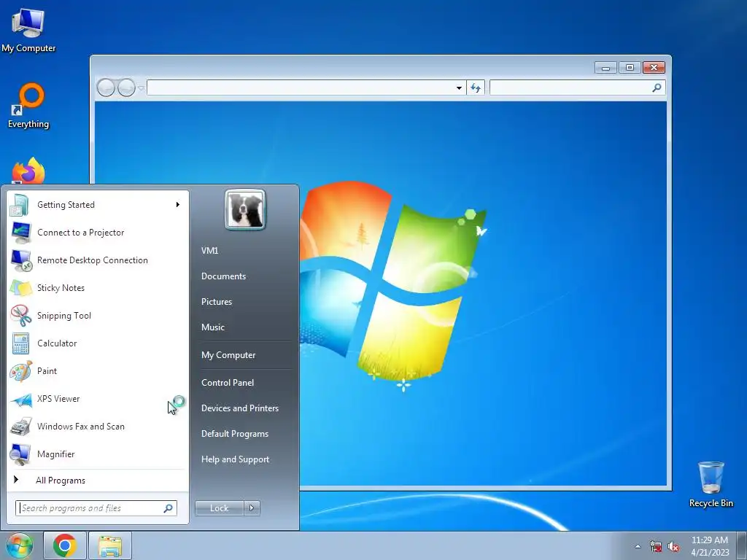Click the user account dog picture
The image size is (747, 560).
click(245, 209)
